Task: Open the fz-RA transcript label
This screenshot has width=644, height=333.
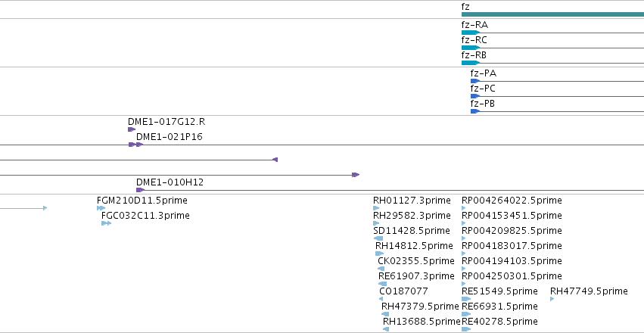Action: point(474,25)
